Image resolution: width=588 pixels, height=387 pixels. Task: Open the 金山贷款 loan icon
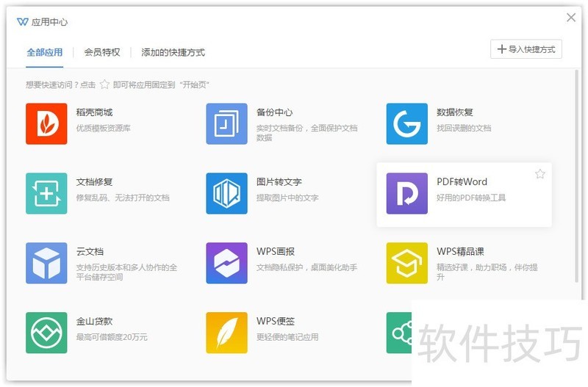[46, 333]
